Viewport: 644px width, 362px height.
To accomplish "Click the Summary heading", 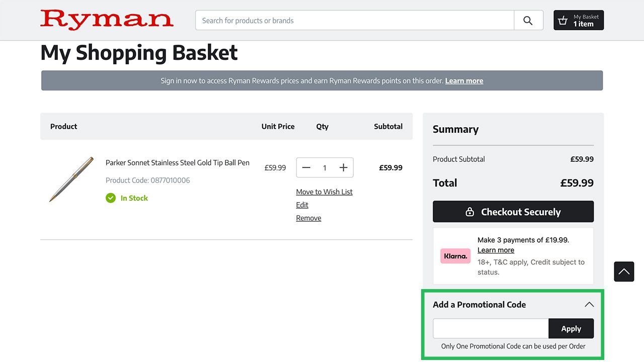I will tap(455, 129).
